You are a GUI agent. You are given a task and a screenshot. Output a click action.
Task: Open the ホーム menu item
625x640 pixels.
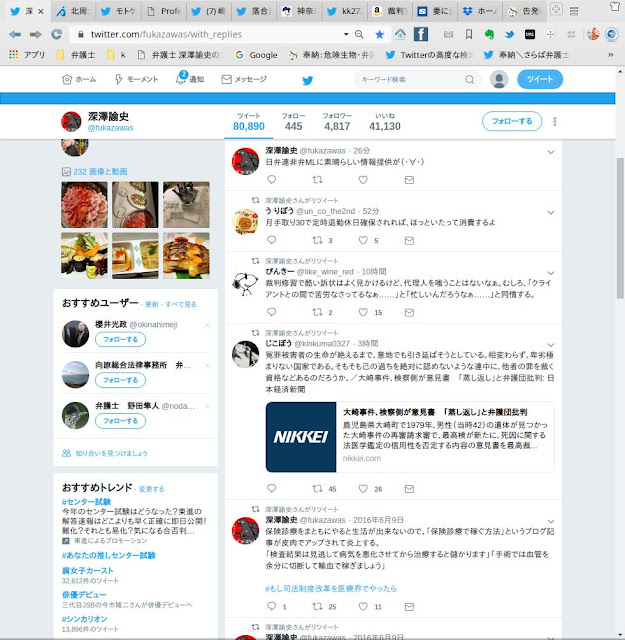79,79
